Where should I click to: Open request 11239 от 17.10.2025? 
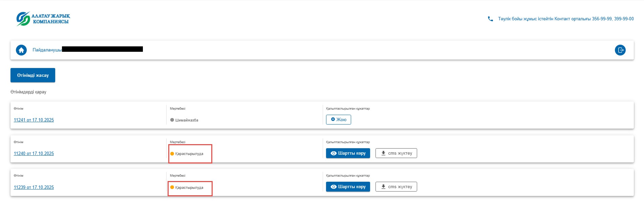pos(34,187)
